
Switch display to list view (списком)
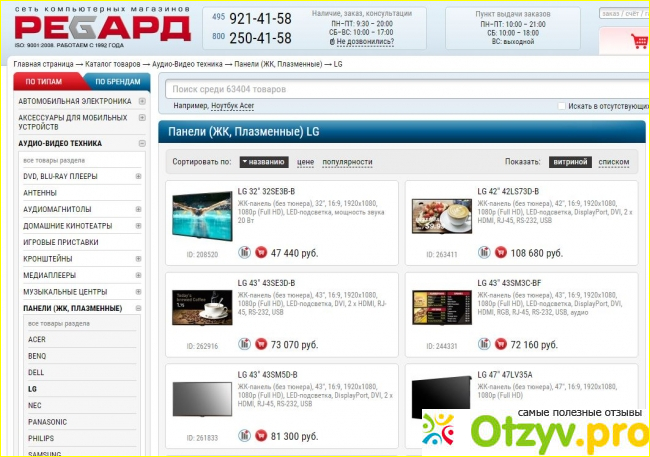coord(614,162)
